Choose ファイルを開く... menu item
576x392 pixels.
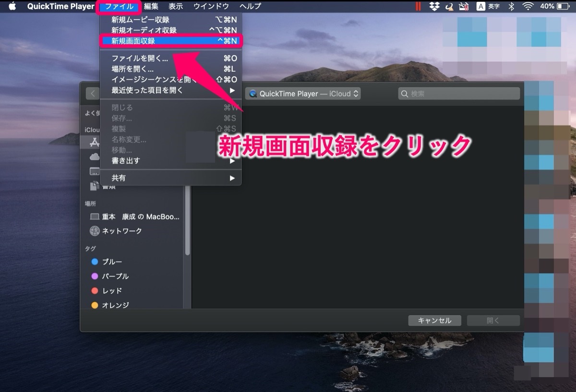170,59
